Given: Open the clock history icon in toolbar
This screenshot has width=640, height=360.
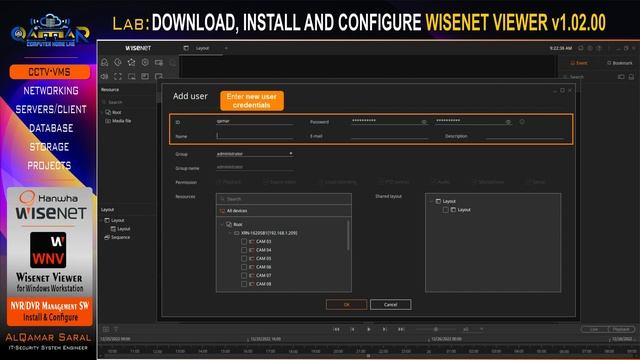Looking at the screenshot, I should (118, 62).
